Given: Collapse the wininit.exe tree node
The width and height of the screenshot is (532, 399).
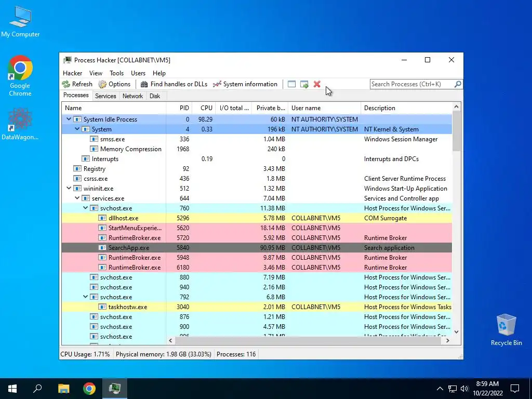Looking at the screenshot, I should [69, 188].
